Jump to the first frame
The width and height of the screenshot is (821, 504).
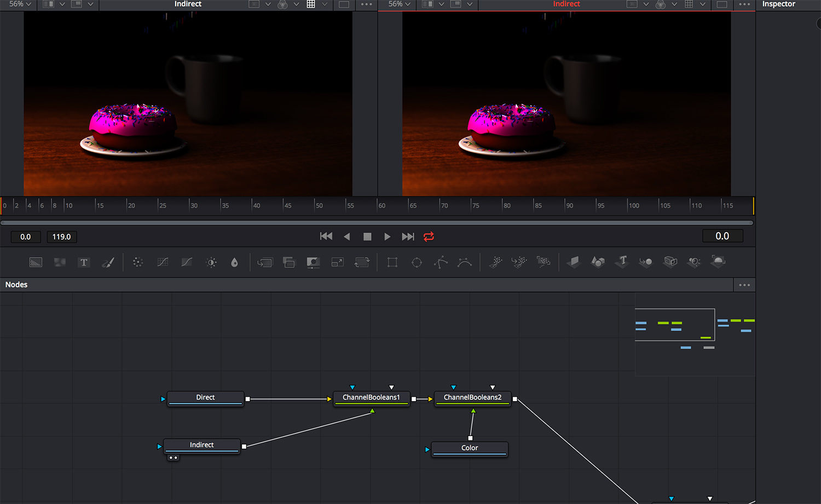tap(326, 236)
